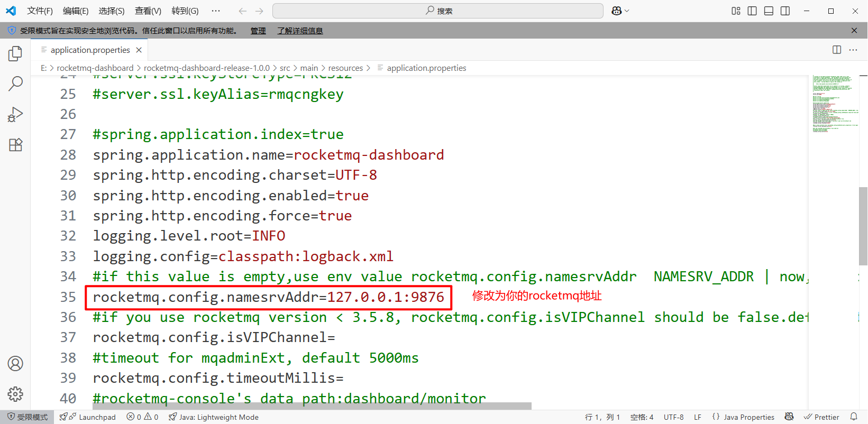Toggle the primary side bar
The image size is (868, 424).
pos(752,11)
